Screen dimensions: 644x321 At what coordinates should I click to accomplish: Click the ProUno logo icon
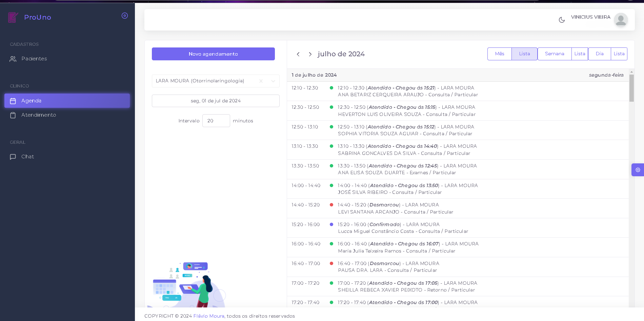(13, 17)
